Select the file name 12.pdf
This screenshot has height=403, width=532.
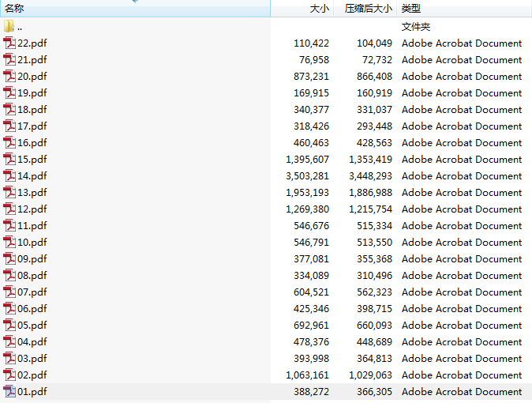pos(32,209)
